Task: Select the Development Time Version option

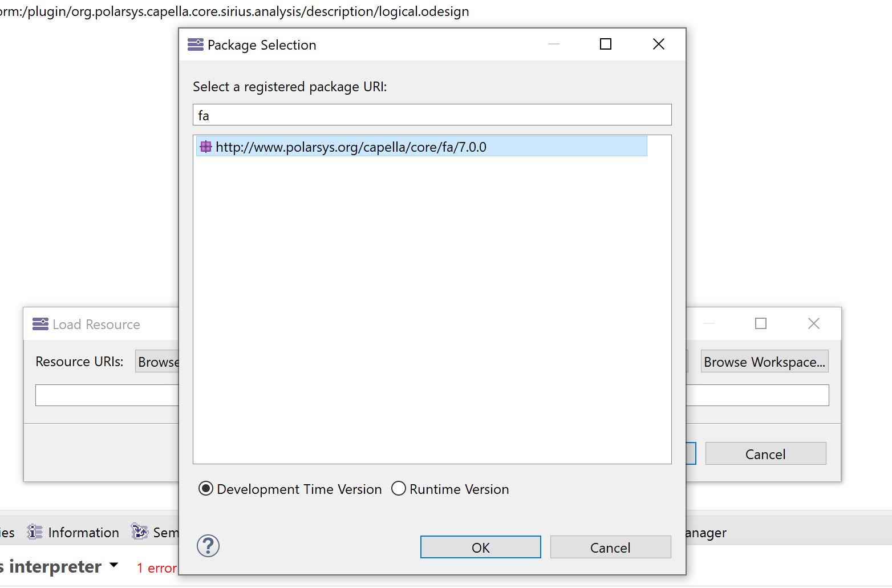Action: [x=206, y=489]
